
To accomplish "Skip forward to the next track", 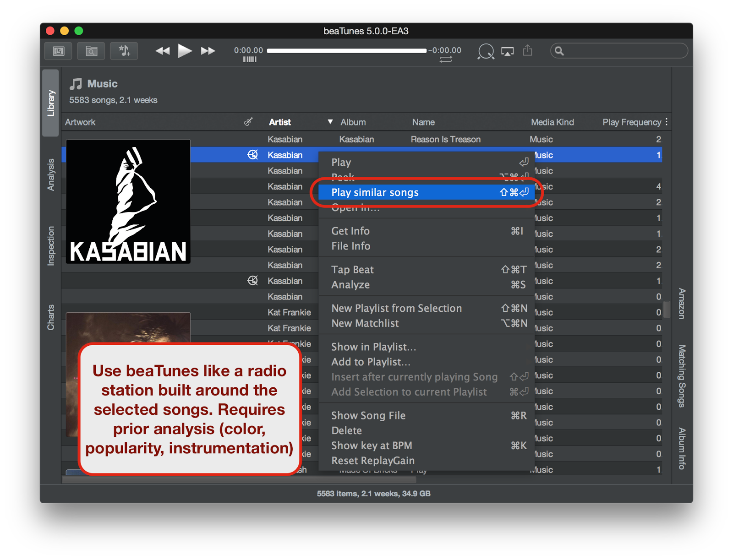I will click(208, 51).
